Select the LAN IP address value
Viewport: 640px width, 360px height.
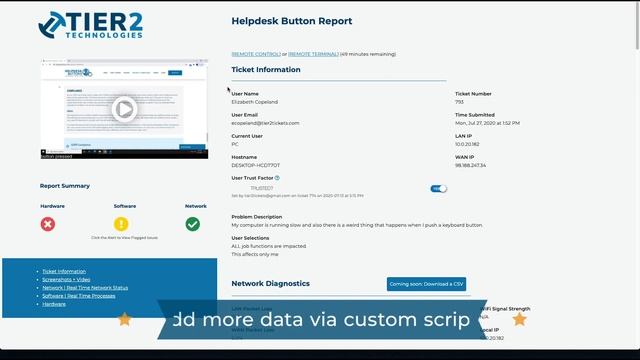pos(467,144)
